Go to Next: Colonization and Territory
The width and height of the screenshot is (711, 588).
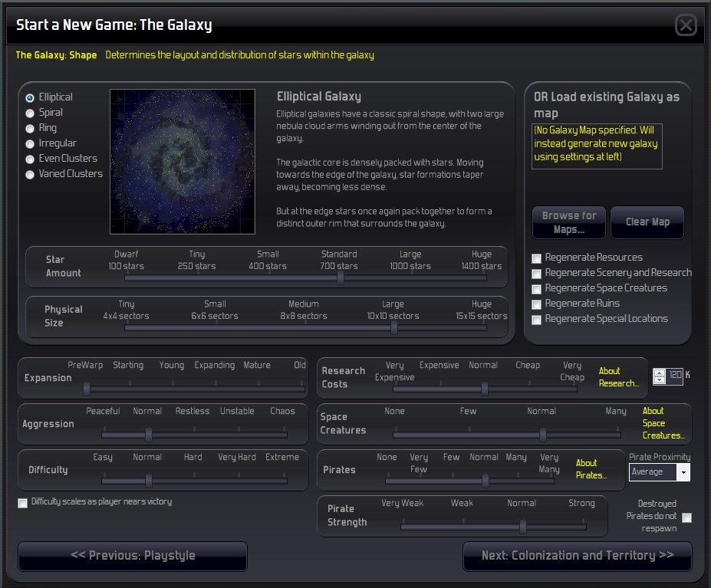(578, 557)
